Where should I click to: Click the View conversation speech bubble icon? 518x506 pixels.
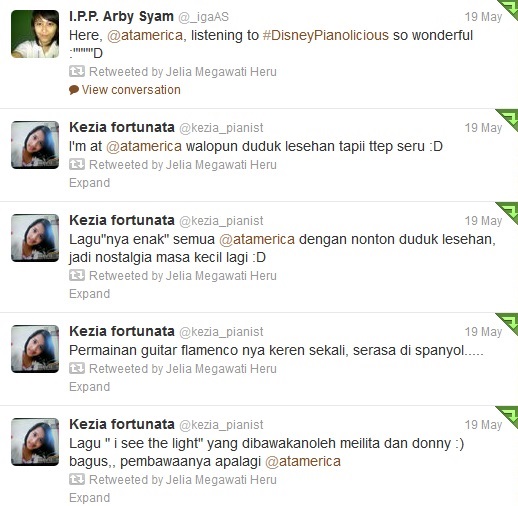(x=74, y=90)
